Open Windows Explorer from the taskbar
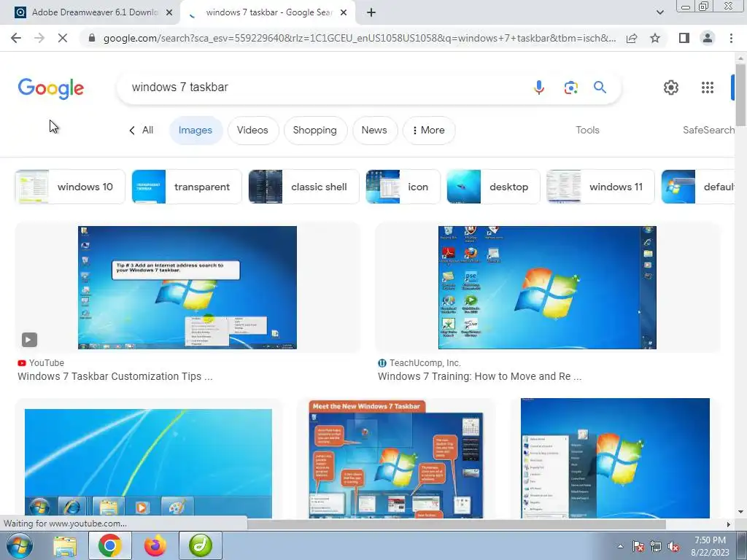The height and width of the screenshot is (560, 747). (65, 546)
